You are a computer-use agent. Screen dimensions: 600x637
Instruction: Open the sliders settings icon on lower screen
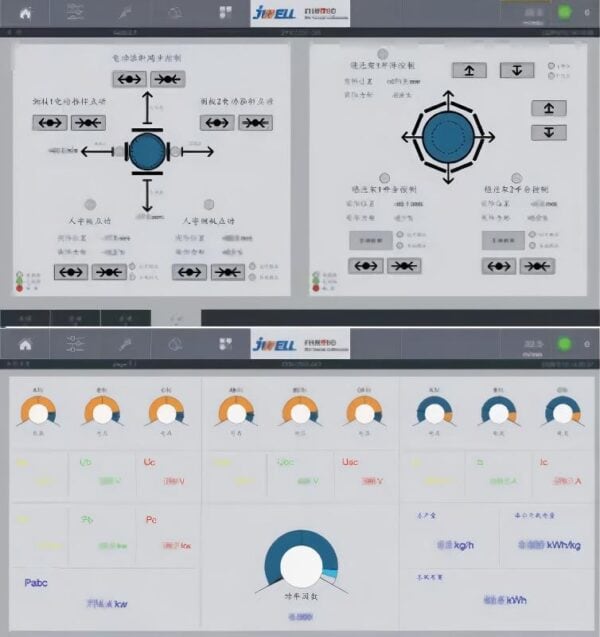tap(75, 344)
